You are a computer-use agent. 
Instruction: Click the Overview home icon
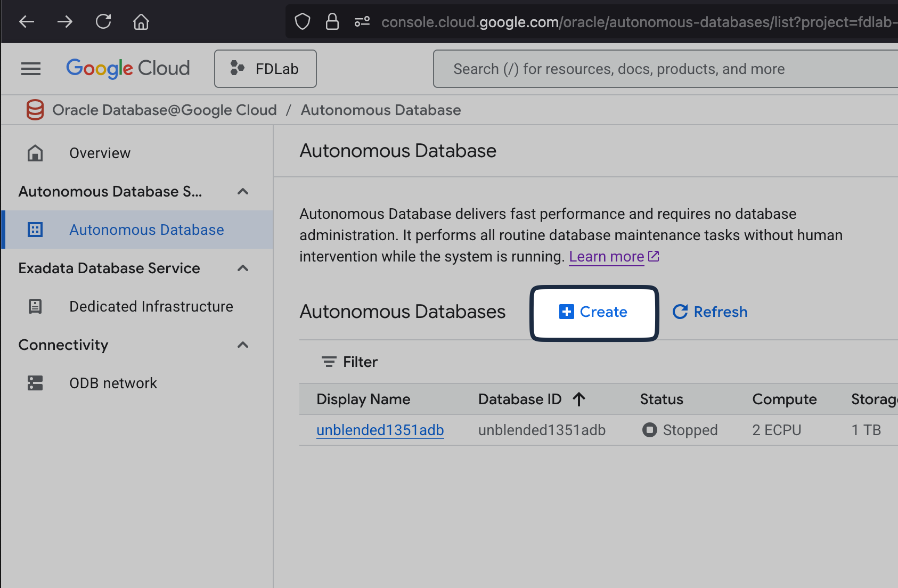[35, 153]
